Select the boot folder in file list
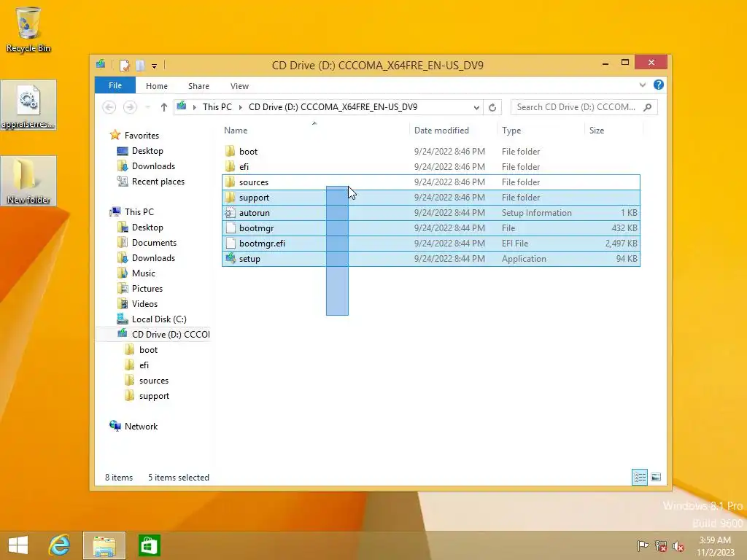The width and height of the screenshot is (747, 560). click(x=430, y=152)
